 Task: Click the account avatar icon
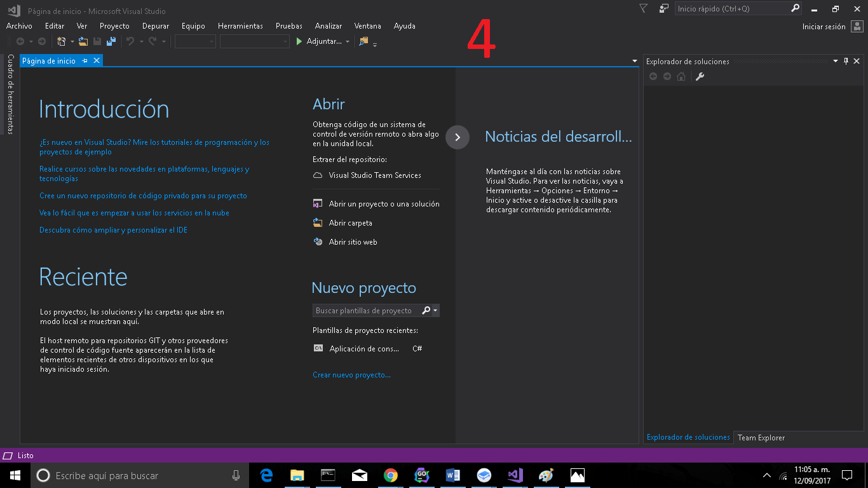click(x=857, y=26)
